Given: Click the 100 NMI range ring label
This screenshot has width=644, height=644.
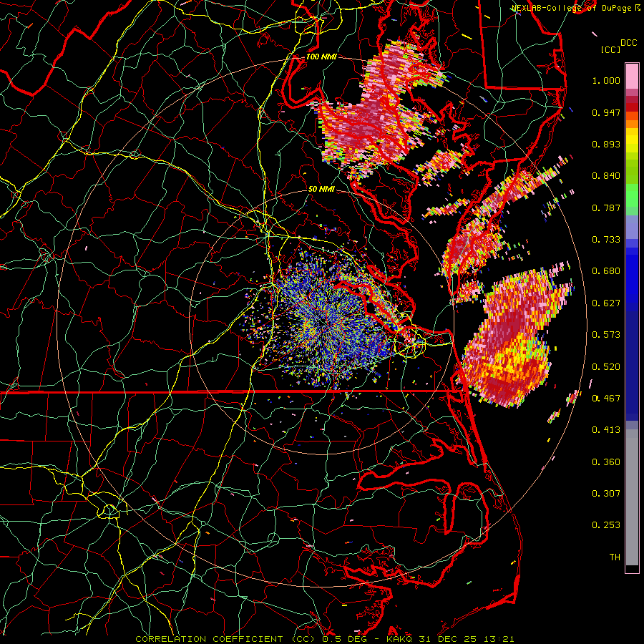Looking at the screenshot, I should 321,57.
